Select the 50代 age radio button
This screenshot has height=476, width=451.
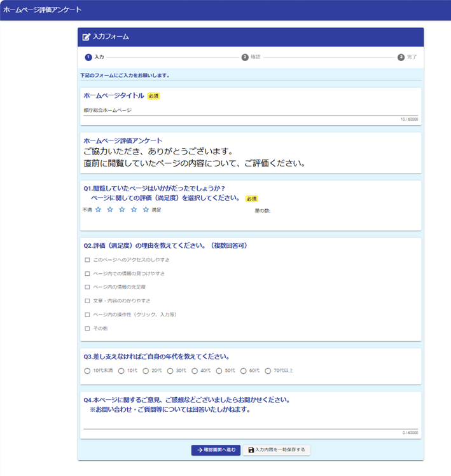[219, 371]
